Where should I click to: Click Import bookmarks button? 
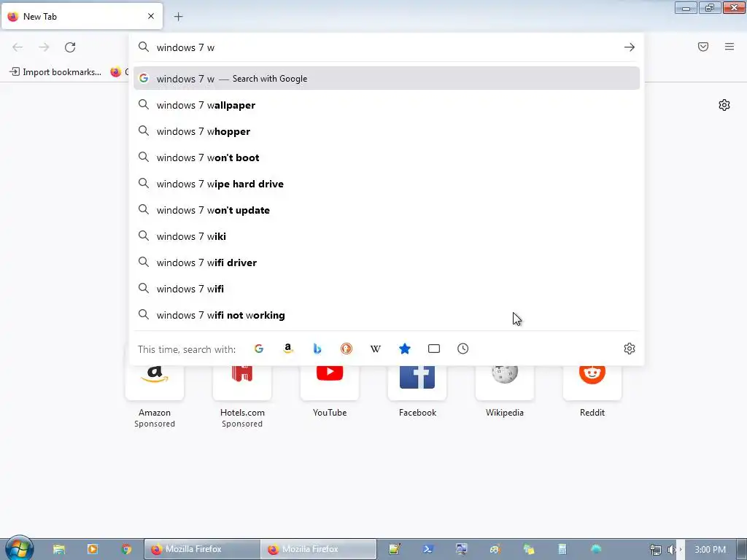(x=55, y=72)
